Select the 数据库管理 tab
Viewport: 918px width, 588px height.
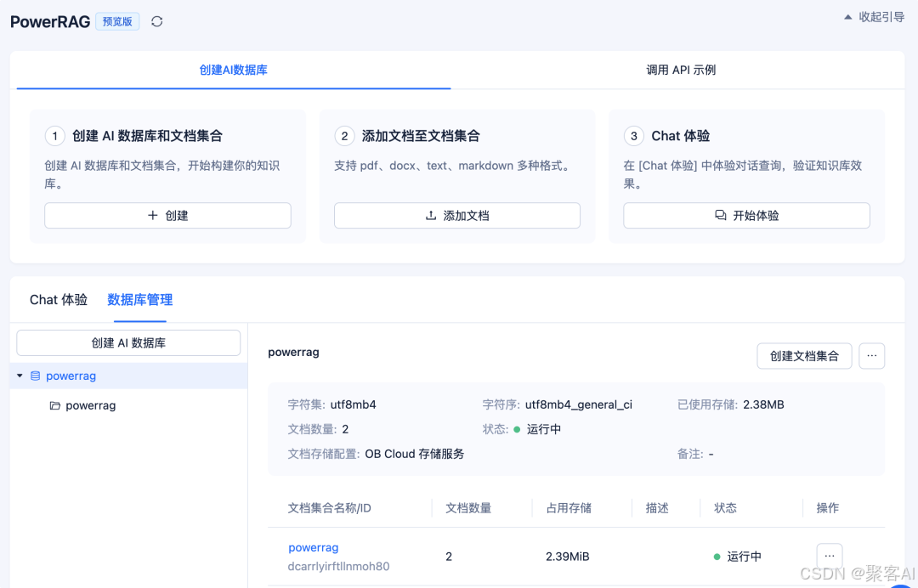pyautogui.click(x=140, y=300)
